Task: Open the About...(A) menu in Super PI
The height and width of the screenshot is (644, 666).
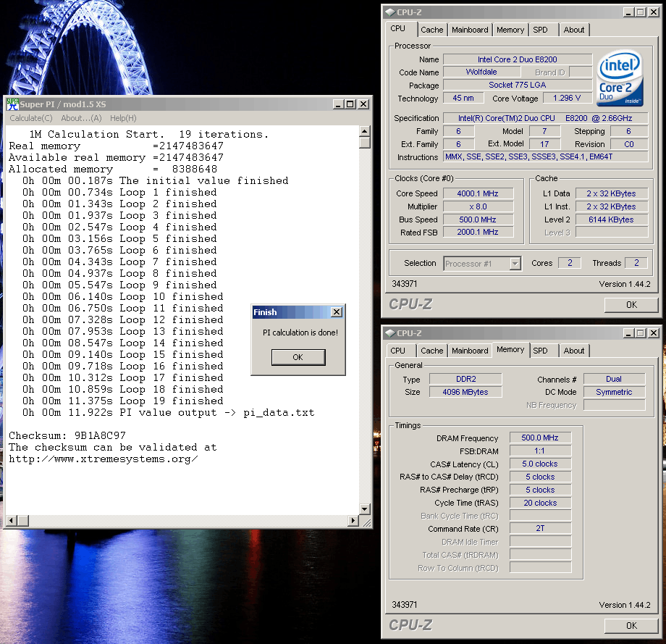Action: [81, 118]
